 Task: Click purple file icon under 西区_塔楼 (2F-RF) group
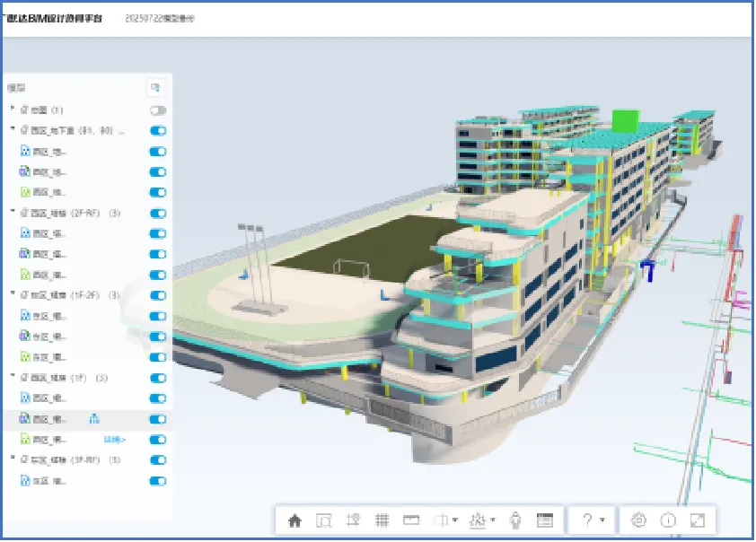click(24, 253)
